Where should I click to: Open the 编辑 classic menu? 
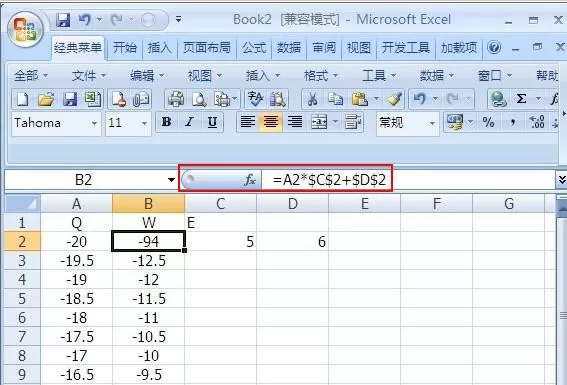click(x=147, y=76)
